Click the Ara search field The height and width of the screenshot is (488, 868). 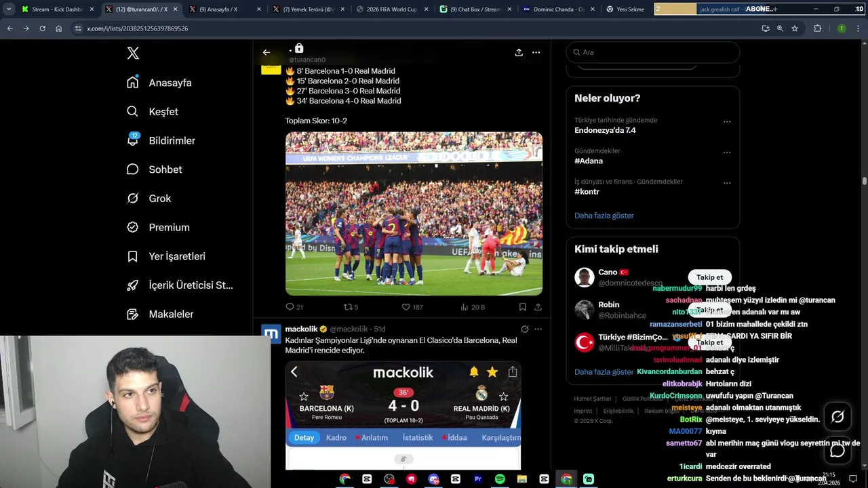[x=653, y=52]
